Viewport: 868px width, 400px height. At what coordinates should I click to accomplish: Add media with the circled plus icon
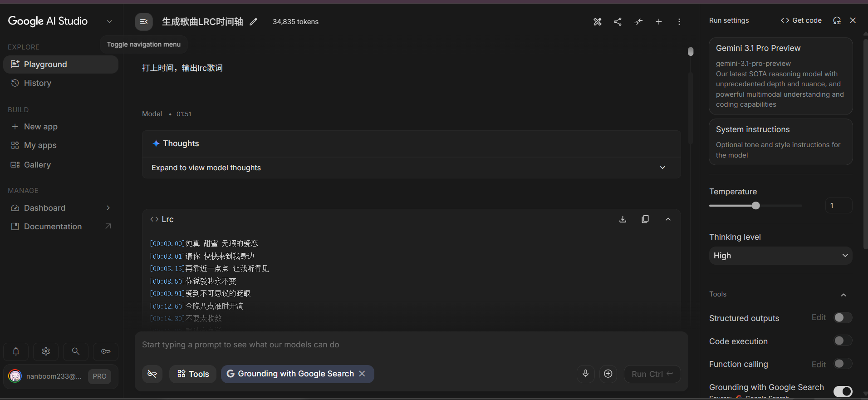coord(608,374)
